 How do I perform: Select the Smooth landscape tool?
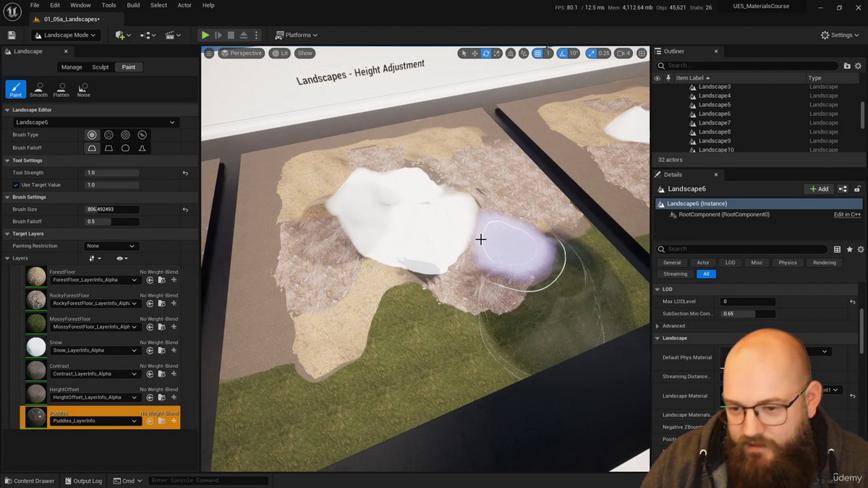point(38,89)
